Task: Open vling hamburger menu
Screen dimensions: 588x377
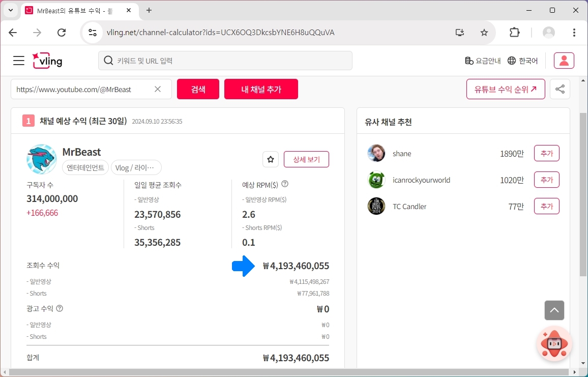Action: point(19,61)
